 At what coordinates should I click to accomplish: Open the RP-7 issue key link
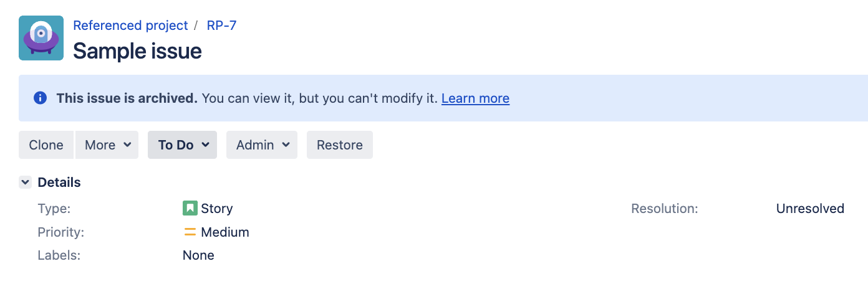tap(221, 26)
